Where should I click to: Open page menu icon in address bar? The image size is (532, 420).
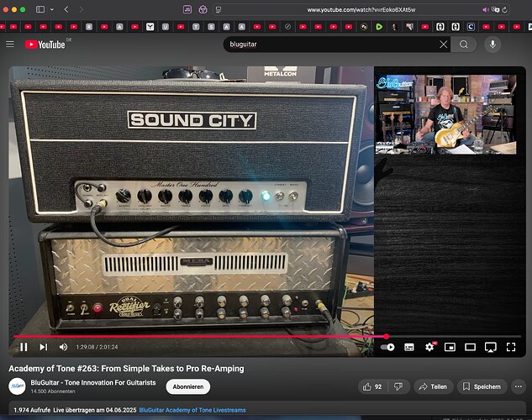219,10
